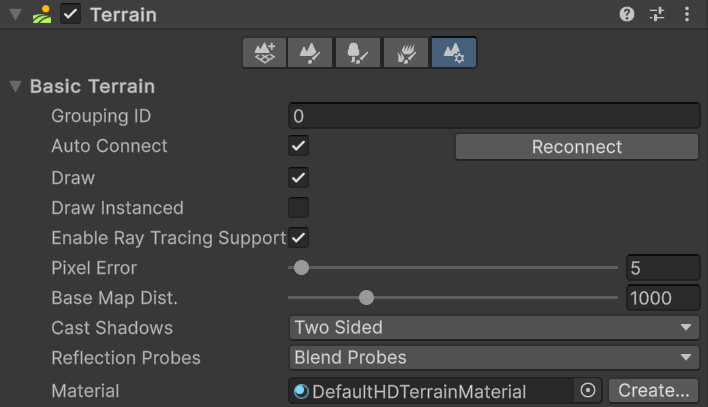Image resolution: width=708 pixels, height=407 pixels.
Task: Toggle Enable Ray Tracing Support checkbox
Action: tap(298, 238)
